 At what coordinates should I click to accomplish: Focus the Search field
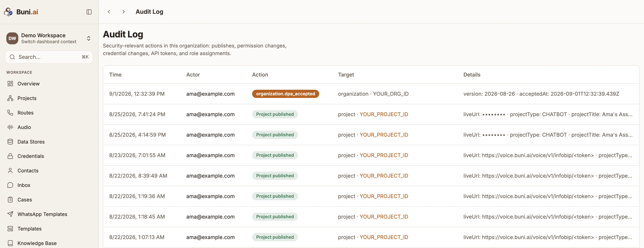(x=49, y=57)
